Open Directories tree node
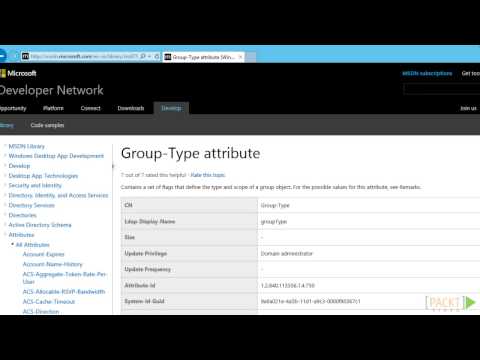The image size is (480, 360). pyautogui.click(x=22, y=215)
